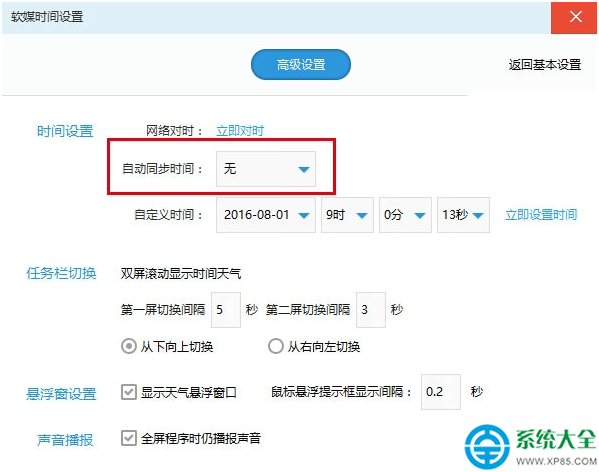
Task: Click the 系统大全 logo icon
Action: (487, 446)
